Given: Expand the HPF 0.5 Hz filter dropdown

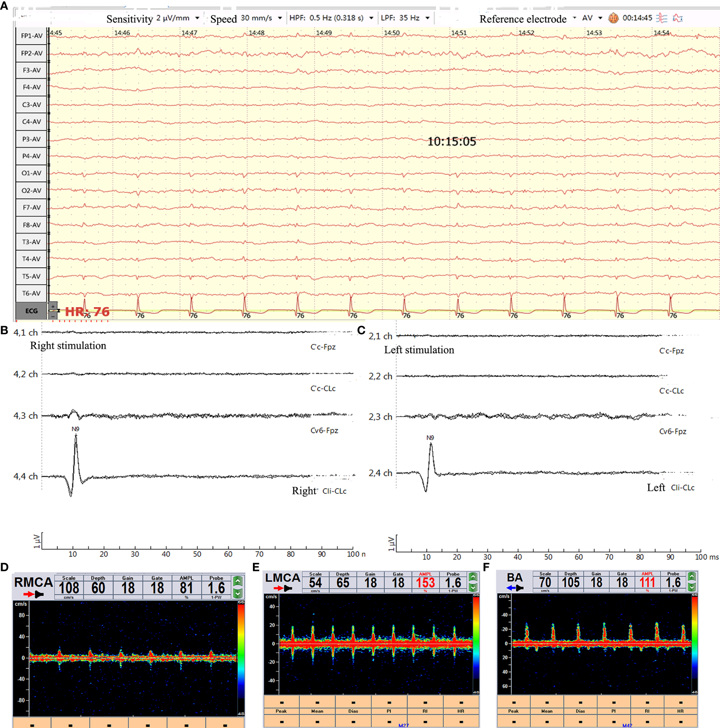Looking at the screenshot, I should click(x=371, y=18).
